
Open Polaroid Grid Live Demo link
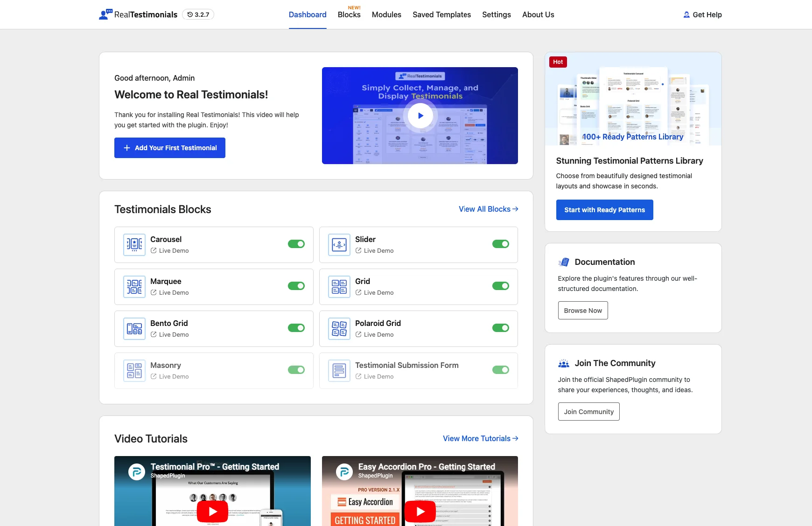pos(374,334)
